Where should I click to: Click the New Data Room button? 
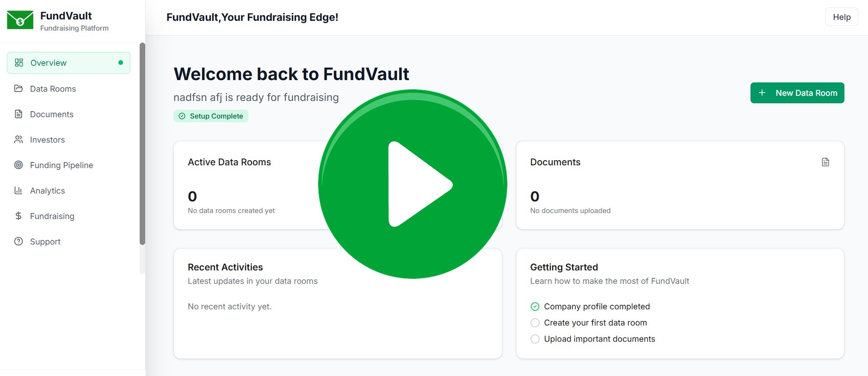797,93
